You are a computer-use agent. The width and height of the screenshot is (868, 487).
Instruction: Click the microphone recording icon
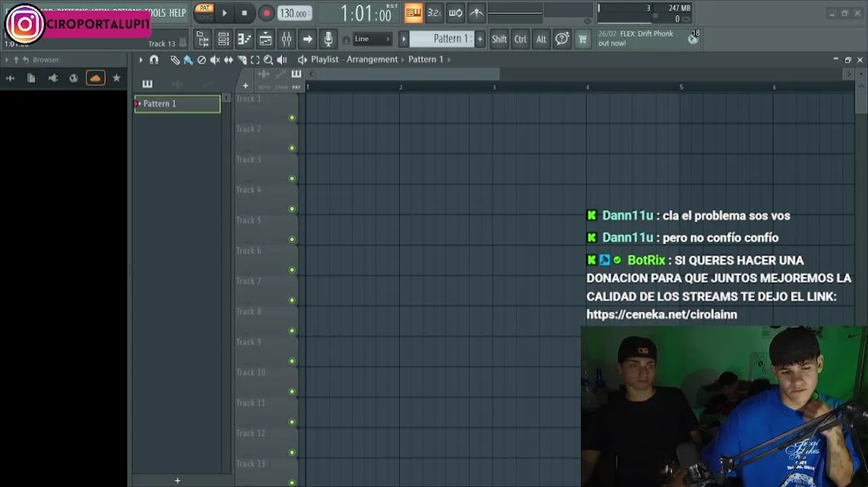[328, 39]
